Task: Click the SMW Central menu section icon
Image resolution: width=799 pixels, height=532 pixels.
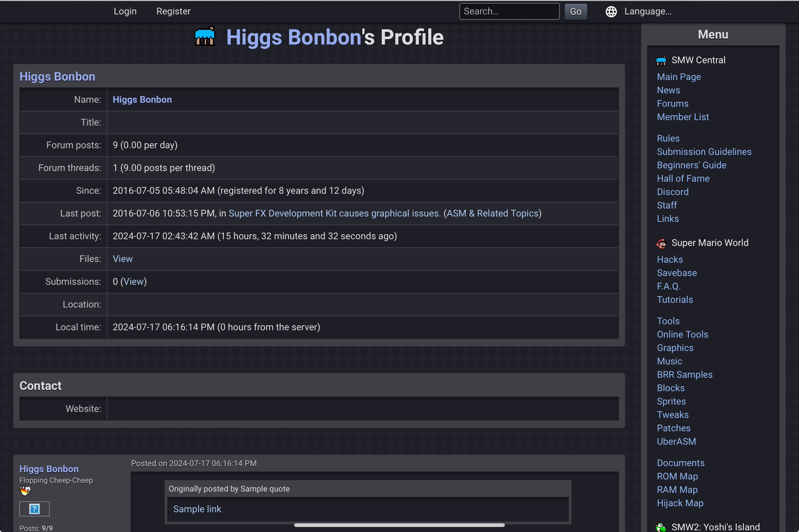Action: (661, 61)
